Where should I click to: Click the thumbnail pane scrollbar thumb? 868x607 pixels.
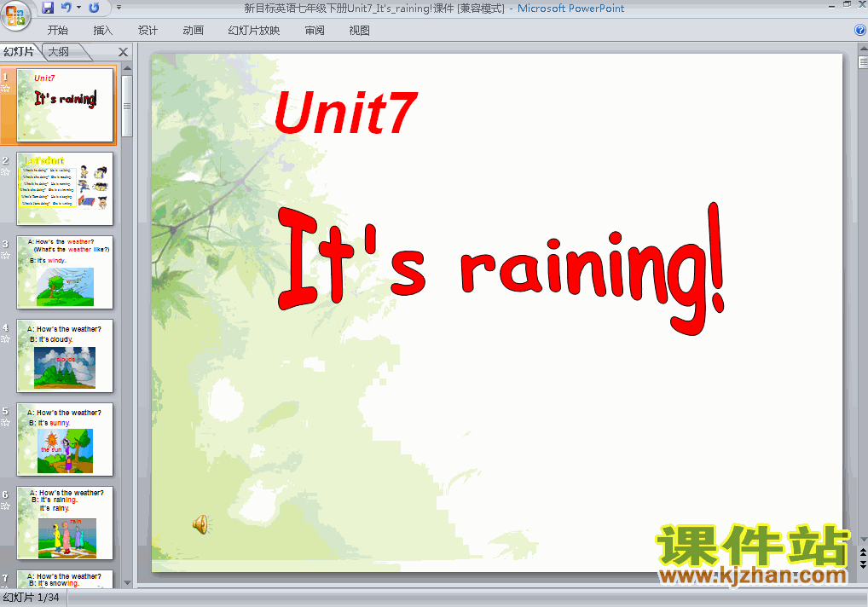127,106
